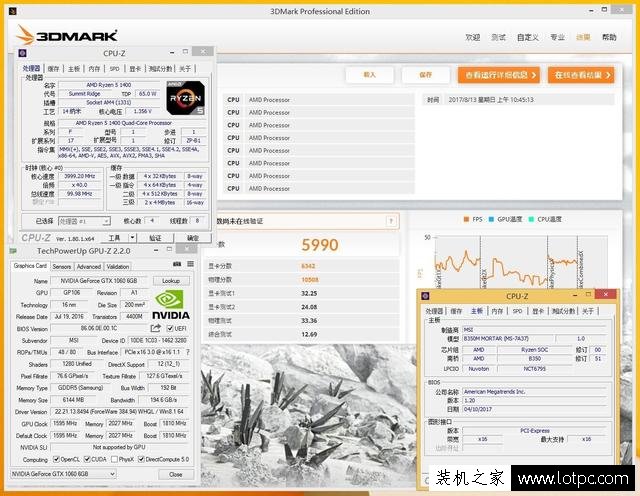This screenshot has height=496, width=640.
Task: Open the 帮助 section in 3DMark navigation
Action: 609,37
